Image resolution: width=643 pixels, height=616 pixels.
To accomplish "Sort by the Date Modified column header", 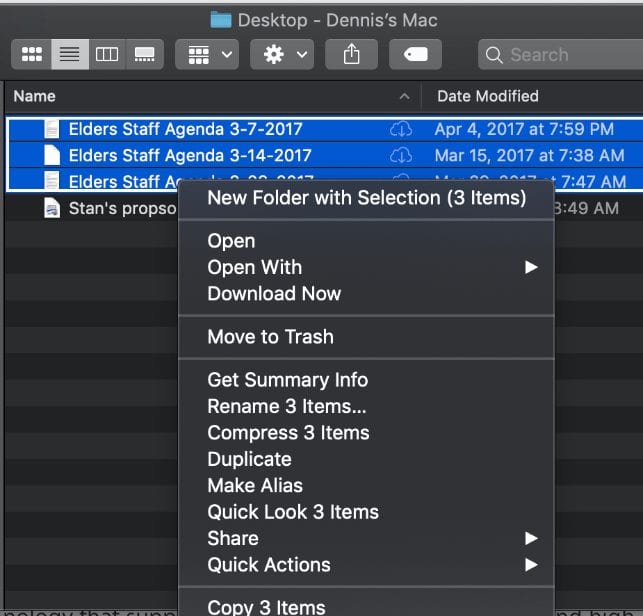I will pos(488,96).
